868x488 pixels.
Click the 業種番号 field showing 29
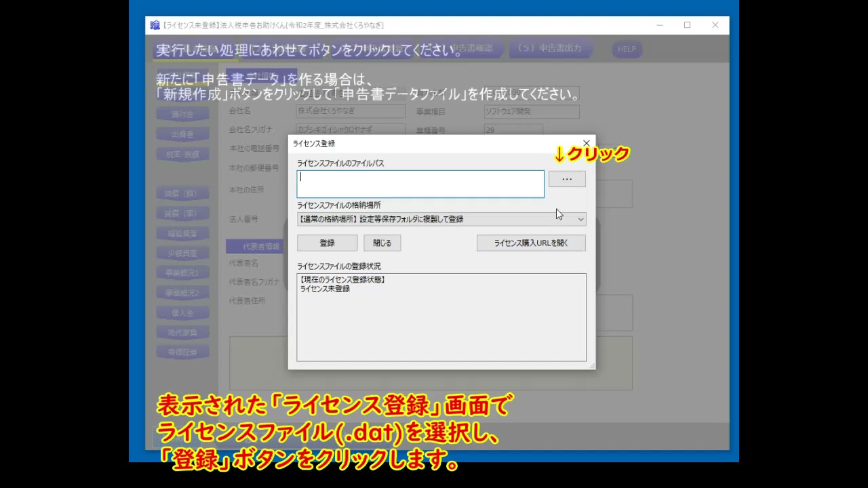[x=513, y=129]
